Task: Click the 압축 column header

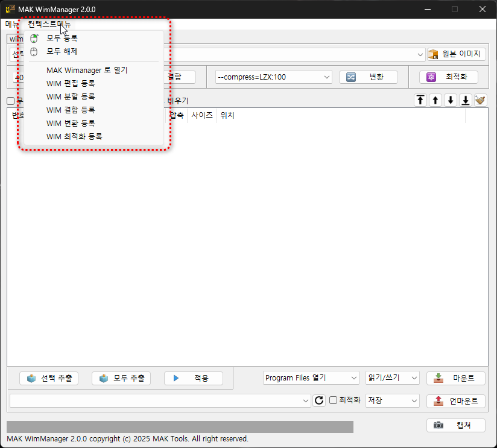Action: pos(177,115)
